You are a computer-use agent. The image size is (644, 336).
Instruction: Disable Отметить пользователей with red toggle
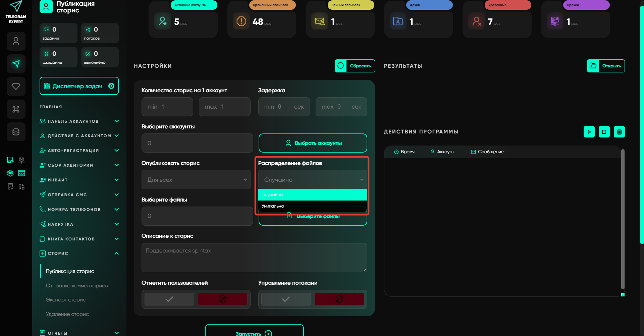click(x=222, y=299)
